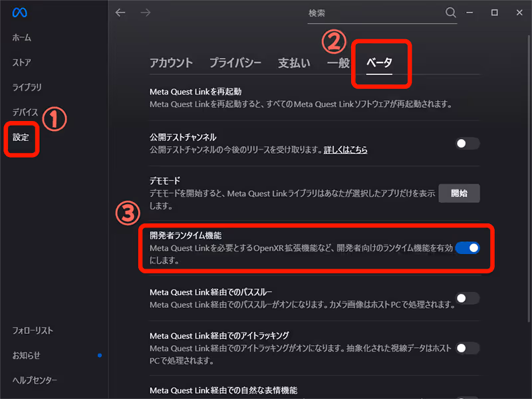This screenshot has height=399, width=532.
Task: Enable the アイトラッキング toggle
Action: [467, 348]
